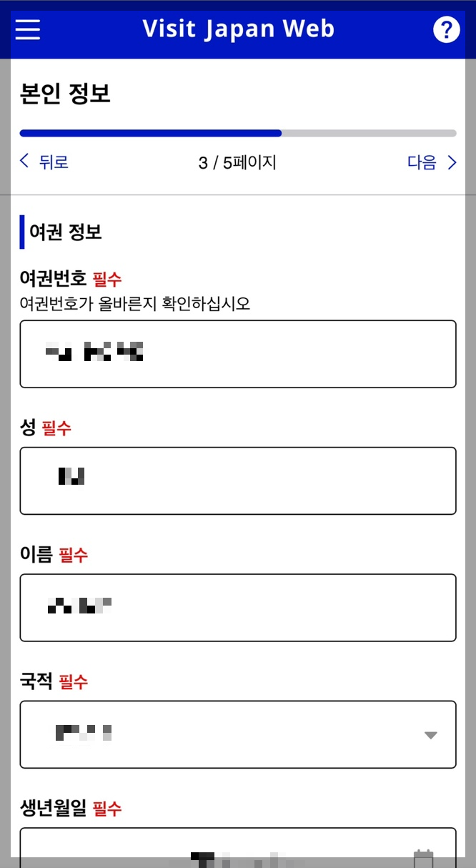
Task: Click the page progress bar
Action: (238, 133)
